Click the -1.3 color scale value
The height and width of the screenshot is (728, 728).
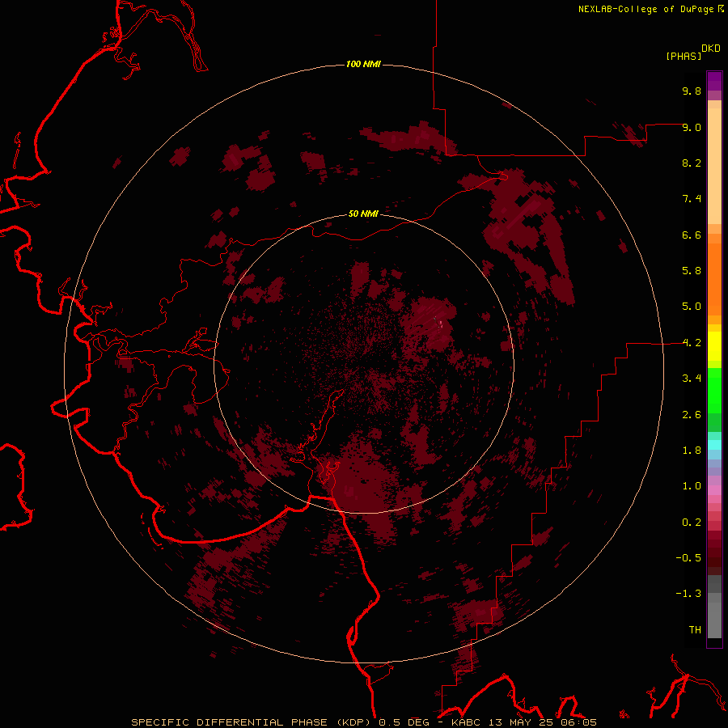(688, 594)
